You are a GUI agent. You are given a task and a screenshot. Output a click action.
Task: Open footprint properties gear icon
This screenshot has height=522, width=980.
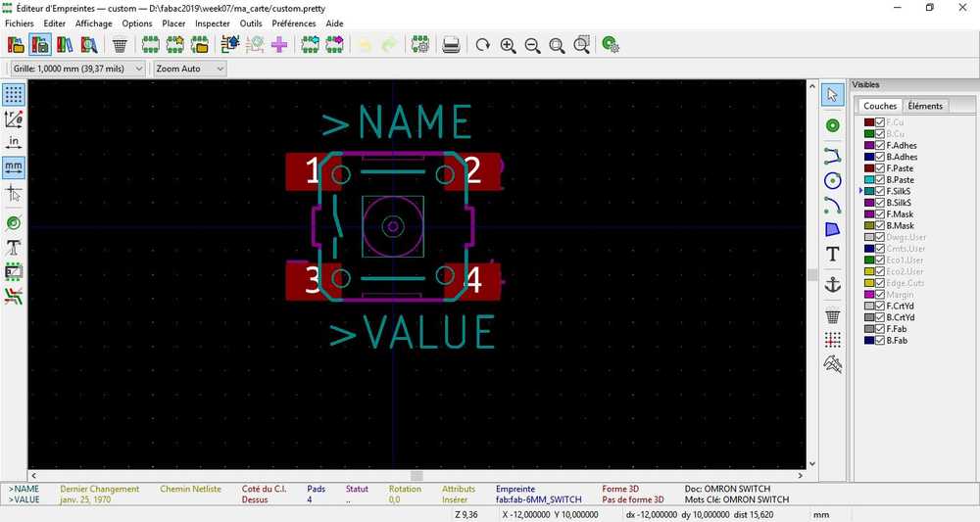420,45
